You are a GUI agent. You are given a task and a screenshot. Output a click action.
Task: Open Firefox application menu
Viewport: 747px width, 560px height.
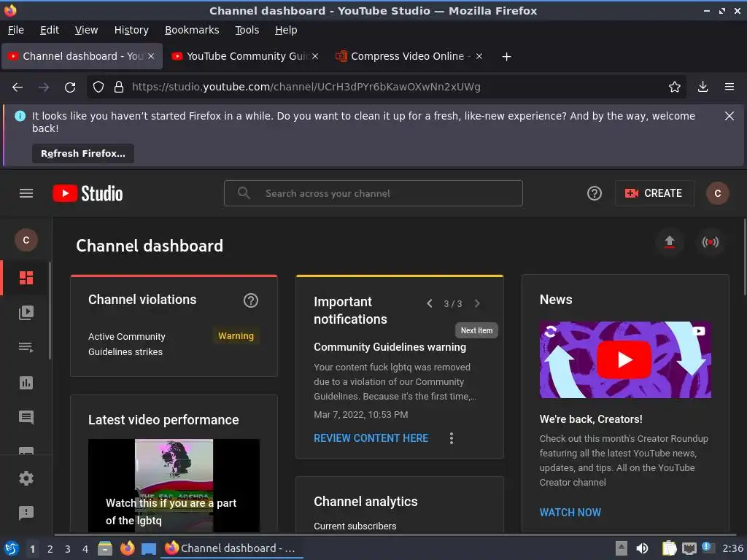729,87
